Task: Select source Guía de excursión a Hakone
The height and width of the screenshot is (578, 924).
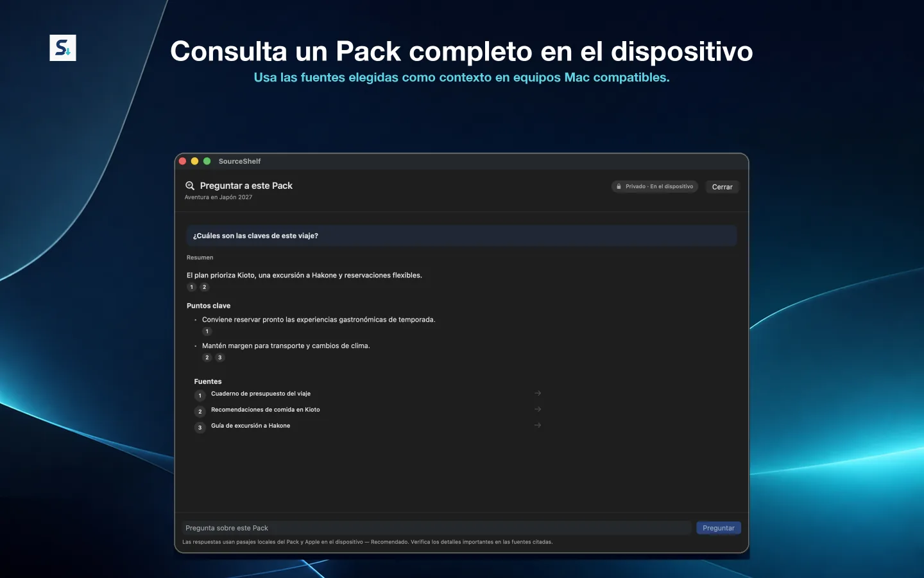Action: pyautogui.click(x=250, y=426)
